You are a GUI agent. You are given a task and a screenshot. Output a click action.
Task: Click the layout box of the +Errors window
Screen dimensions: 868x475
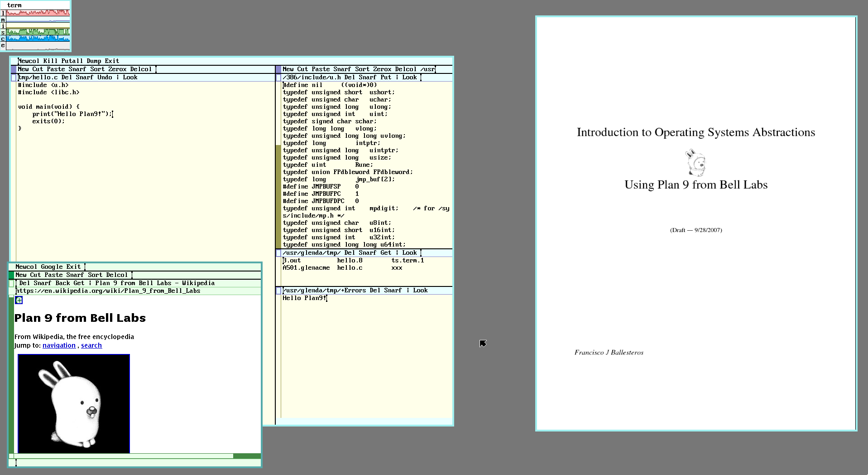278,291
